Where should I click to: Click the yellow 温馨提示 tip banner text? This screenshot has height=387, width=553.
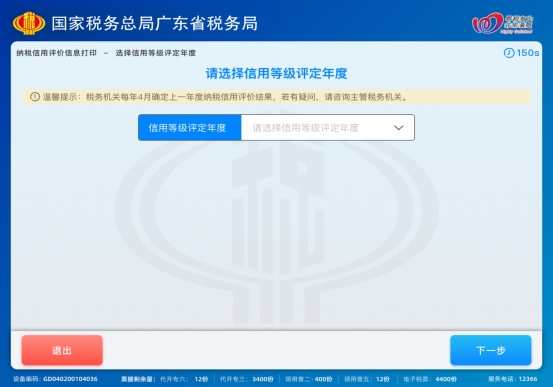pos(225,97)
